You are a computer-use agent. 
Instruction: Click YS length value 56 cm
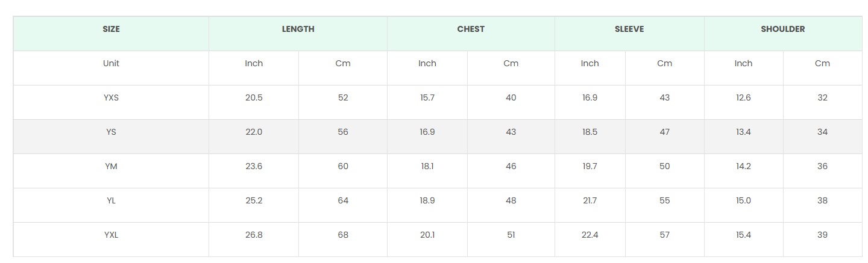point(343,132)
